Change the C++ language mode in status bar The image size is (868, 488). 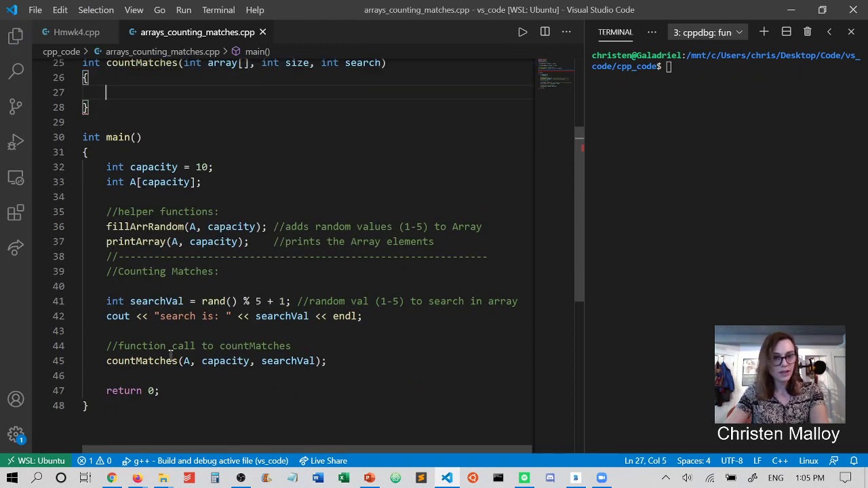tap(779, 461)
